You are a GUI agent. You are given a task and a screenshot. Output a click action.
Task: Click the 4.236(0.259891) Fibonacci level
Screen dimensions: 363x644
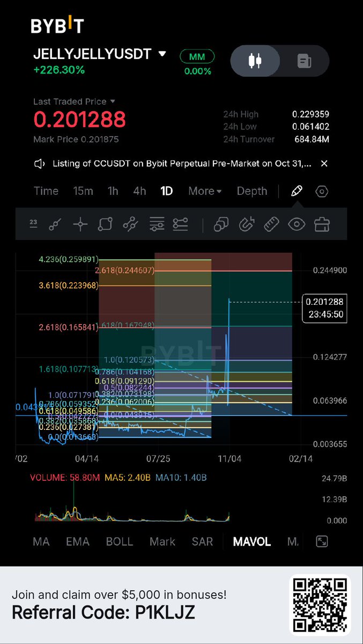click(69, 259)
